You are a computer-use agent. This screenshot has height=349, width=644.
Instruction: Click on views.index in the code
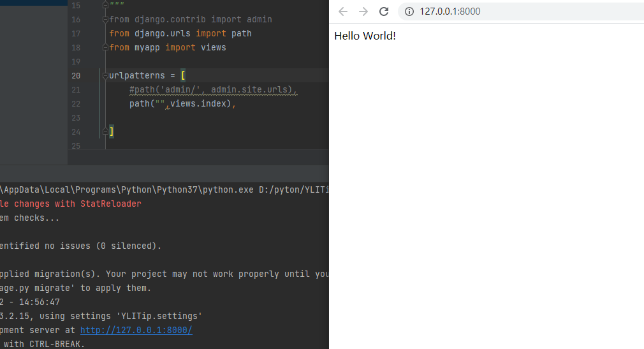pos(198,104)
